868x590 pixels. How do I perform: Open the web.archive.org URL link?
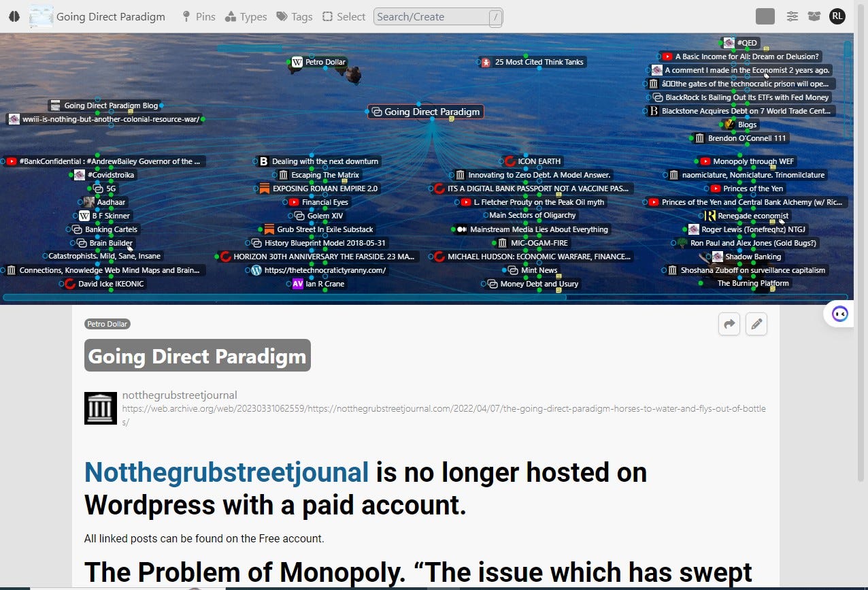point(444,415)
